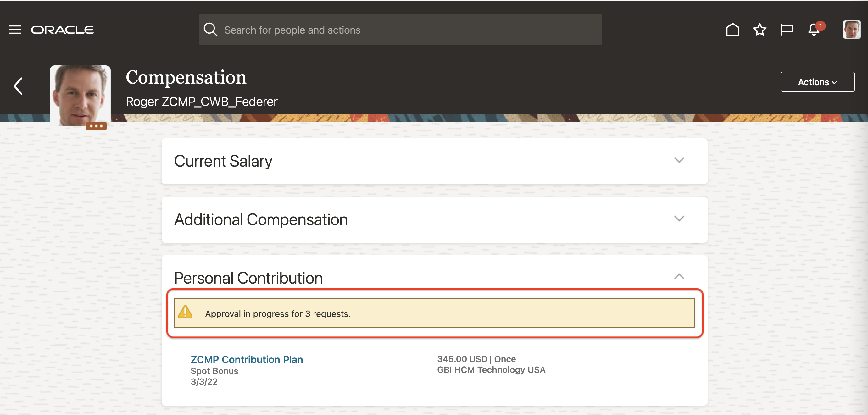Screen dimensions: 868x415
Task: Click the search magnifier icon
Action: [x=210, y=30]
